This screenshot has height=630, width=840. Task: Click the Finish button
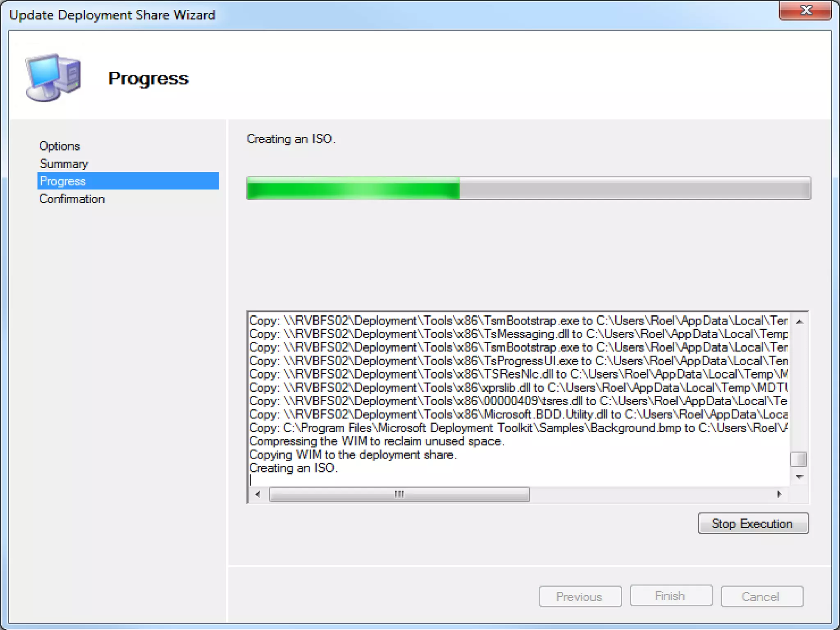pyautogui.click(x=671, y=596)
